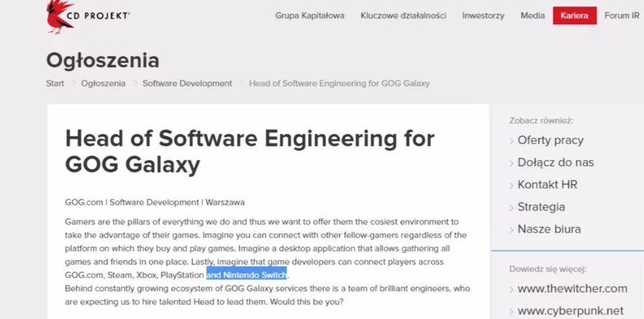The width and height of the screenshot is (644, 319).
Task: Click the current breadcrumb Head of Software Engineering for GOG Galaxy
Action: click(x=339, y=84)
